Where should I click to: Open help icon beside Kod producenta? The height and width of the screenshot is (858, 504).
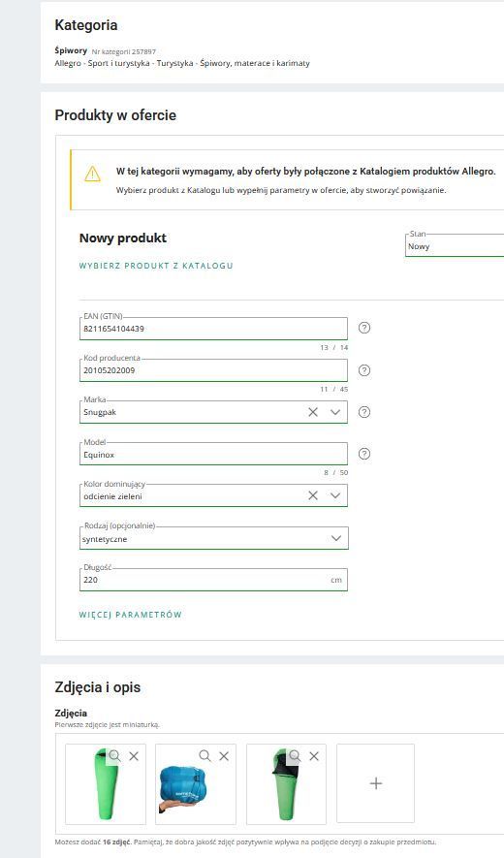pos(363,370)
